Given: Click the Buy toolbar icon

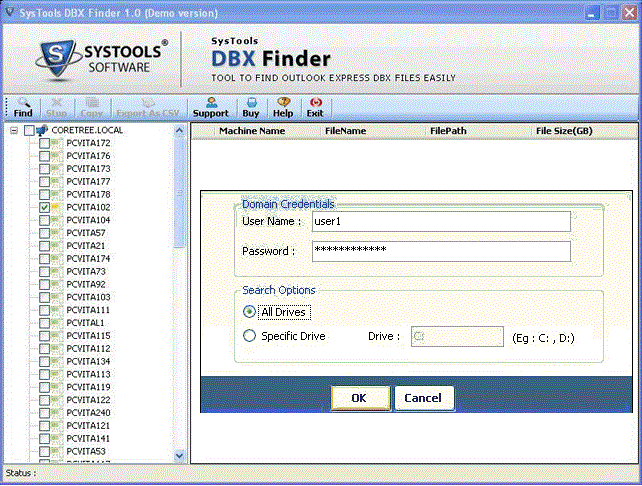Looking at the screenshot, I should point(251,108).
